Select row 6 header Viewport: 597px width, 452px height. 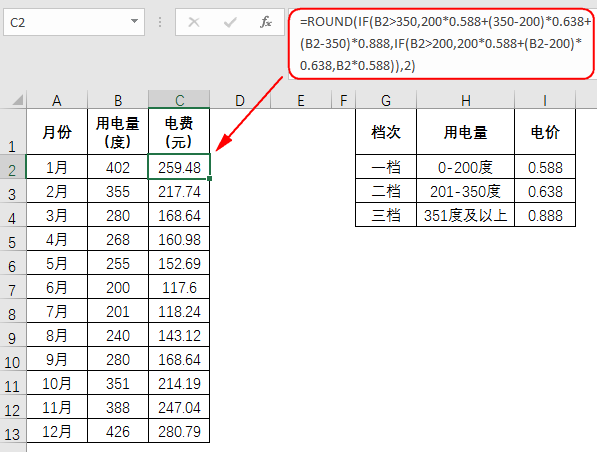coord(13,263)
